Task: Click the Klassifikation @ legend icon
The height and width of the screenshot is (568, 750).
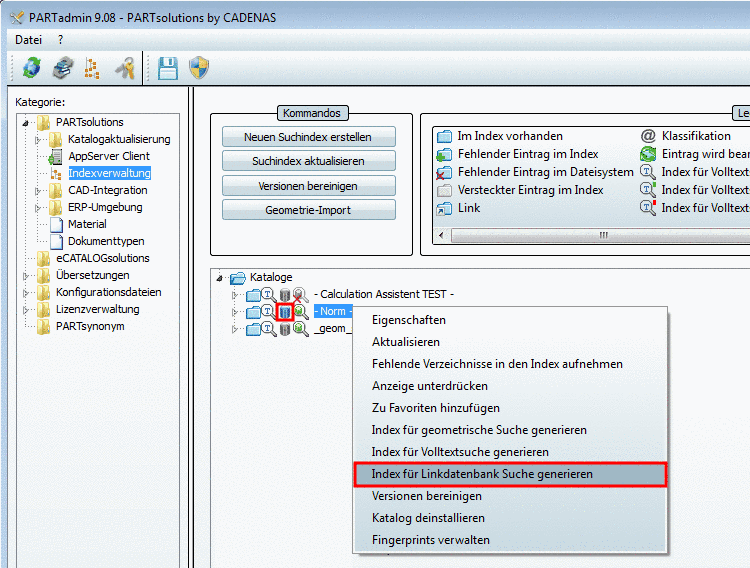Action: click(x=648, y=136)
